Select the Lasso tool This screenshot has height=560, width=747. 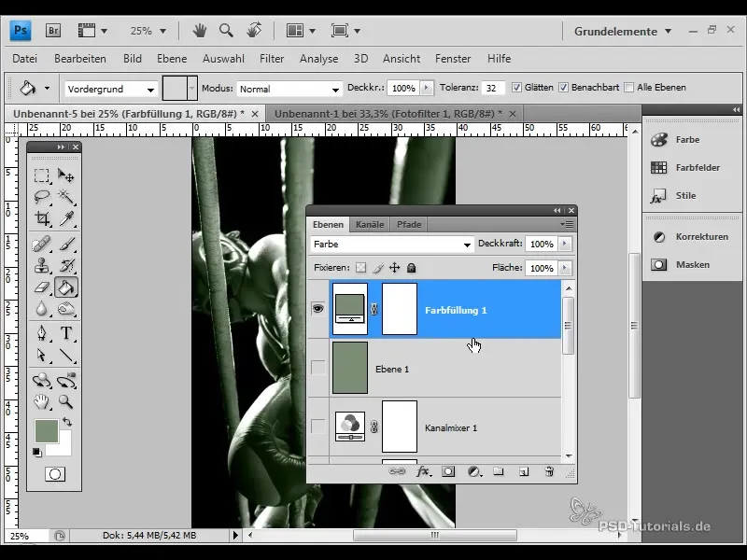(x=42, y=196)
